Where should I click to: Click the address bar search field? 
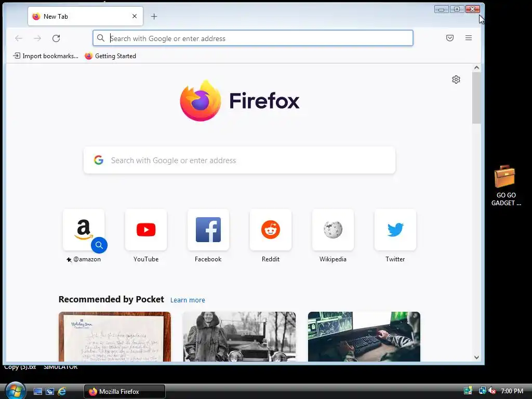click(253, 38)
